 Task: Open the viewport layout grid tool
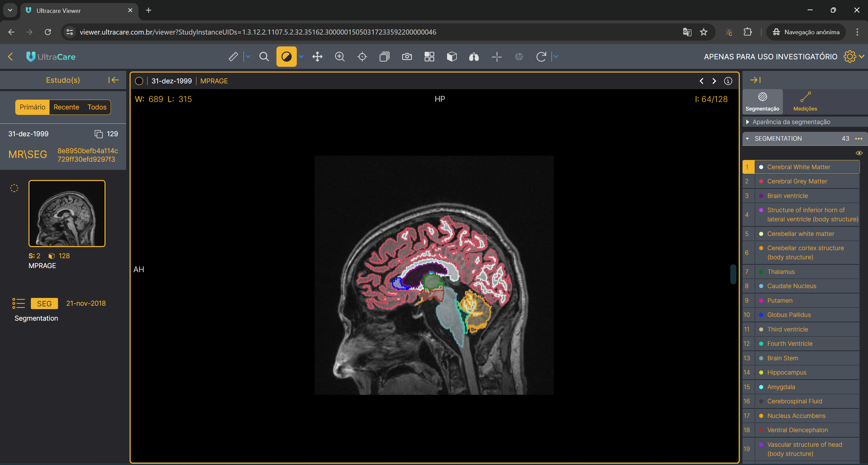(429, 57)
